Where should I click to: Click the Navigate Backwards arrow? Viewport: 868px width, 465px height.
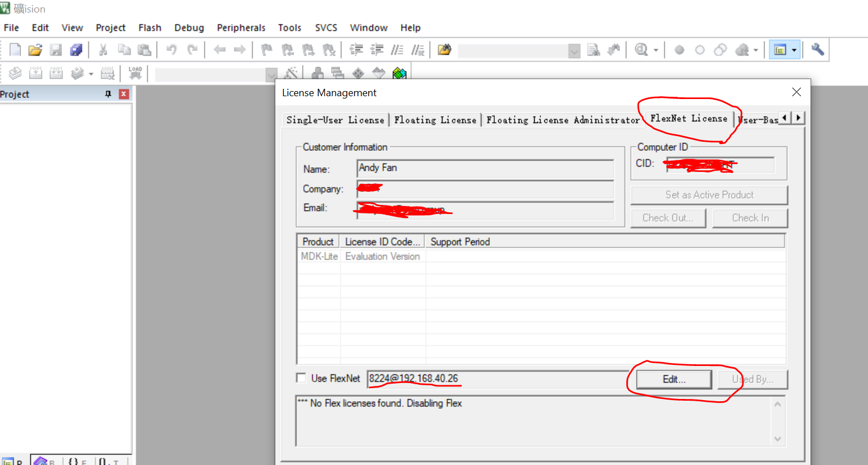click(x=220, y=50)
